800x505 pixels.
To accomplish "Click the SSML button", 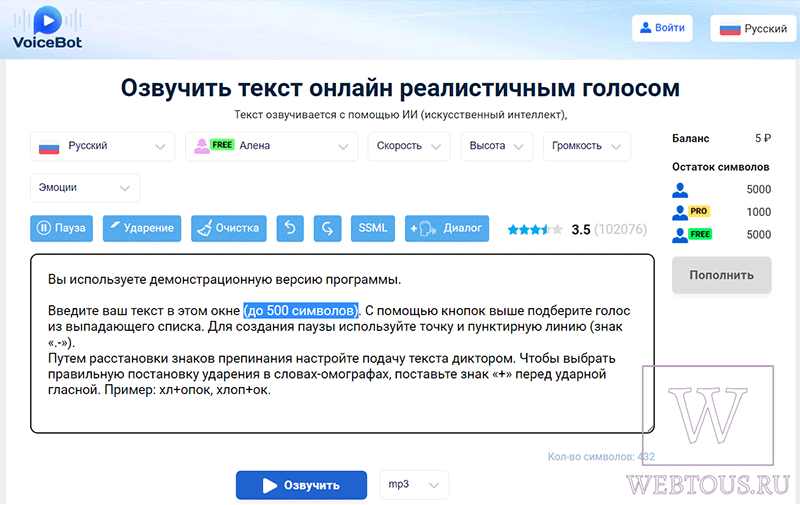I will 372,228.
